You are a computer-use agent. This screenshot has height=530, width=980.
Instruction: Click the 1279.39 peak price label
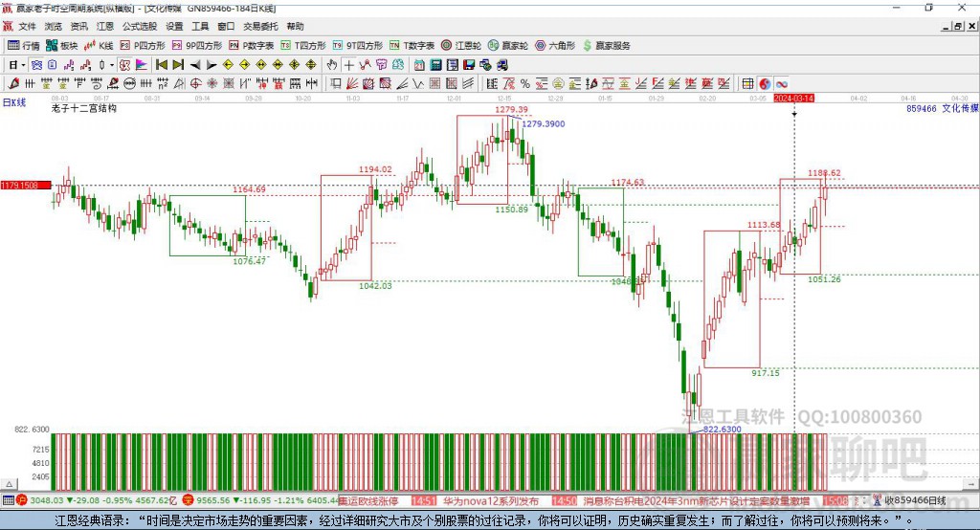tap(511, 109)
